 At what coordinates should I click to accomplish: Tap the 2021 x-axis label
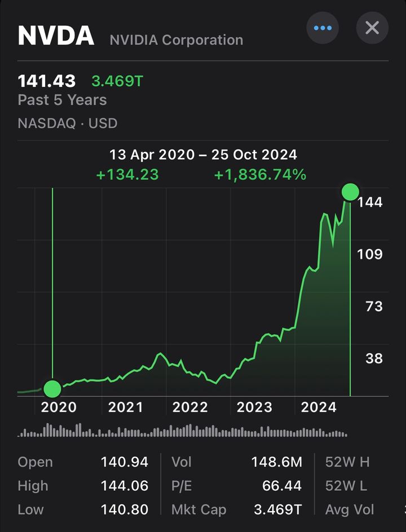click(x=126, y=407)
